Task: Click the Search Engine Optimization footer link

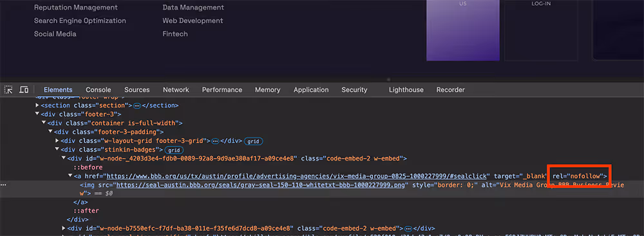Action: pyautogui.click(x=80, y=21)
